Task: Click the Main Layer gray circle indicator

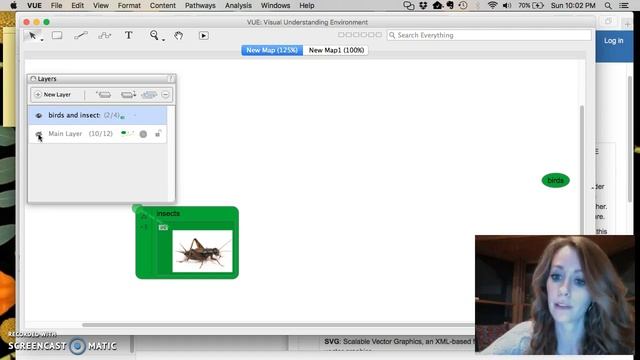Action: 143,134
